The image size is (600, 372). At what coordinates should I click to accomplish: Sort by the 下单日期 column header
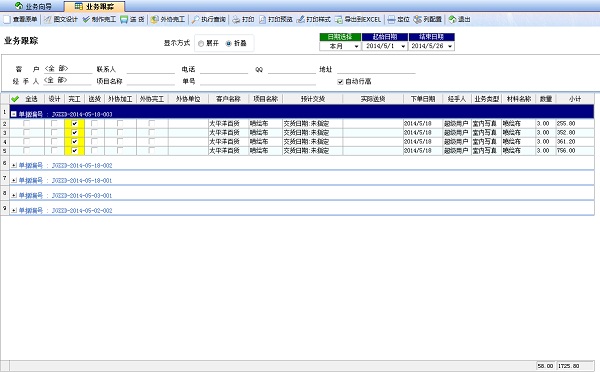coord(423,99)
